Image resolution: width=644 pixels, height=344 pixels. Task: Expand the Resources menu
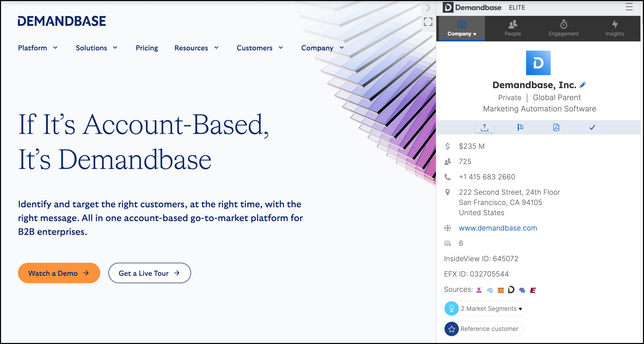(197, 48)
